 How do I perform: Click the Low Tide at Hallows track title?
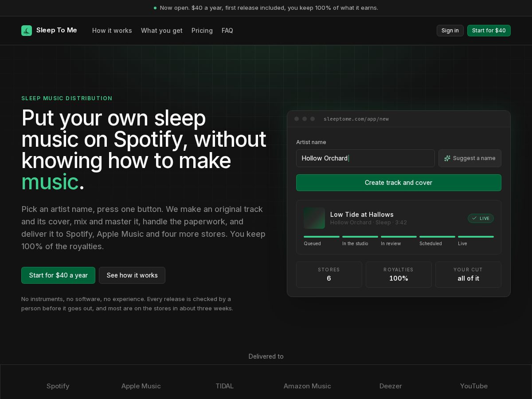(x=362, y=215)
